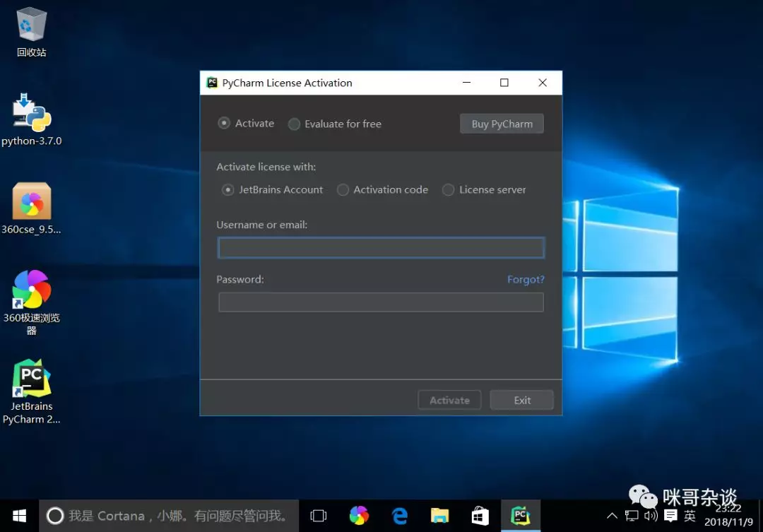Open Microsoft Store from the taskbar
This screenshot has width=763, height=532.
point(480,516)
